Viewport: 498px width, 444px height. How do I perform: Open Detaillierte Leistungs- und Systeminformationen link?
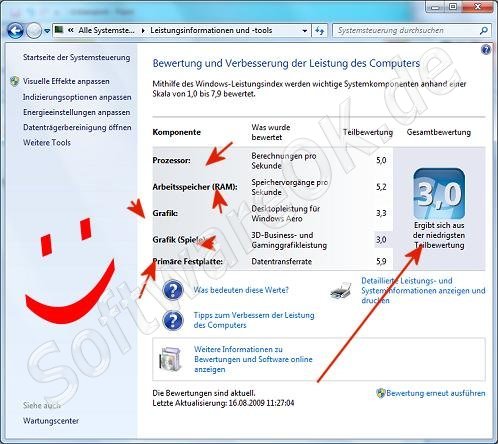423,290
